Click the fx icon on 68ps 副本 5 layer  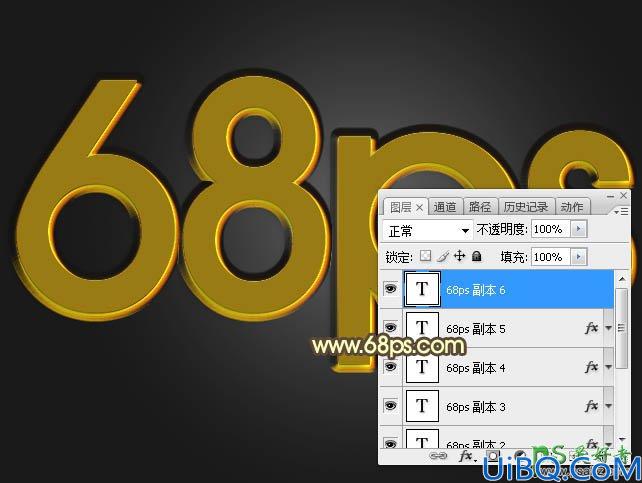point(591,327)
